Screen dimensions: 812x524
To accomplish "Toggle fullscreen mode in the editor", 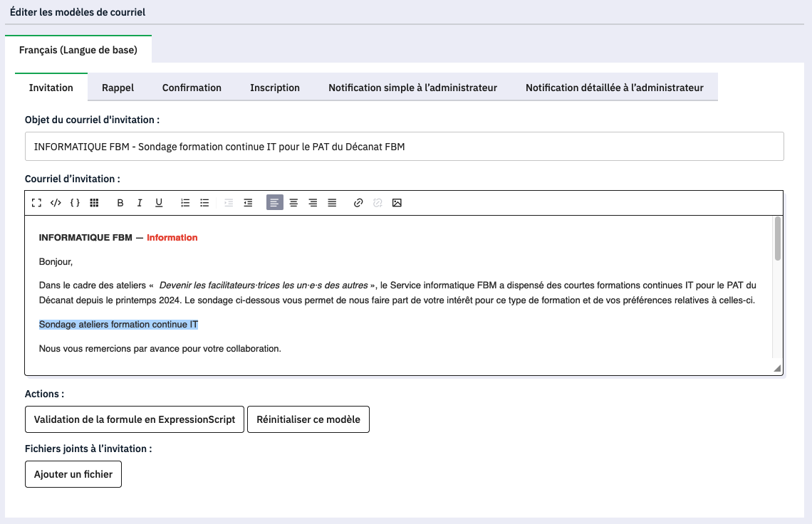I will (x=36, y=203).
